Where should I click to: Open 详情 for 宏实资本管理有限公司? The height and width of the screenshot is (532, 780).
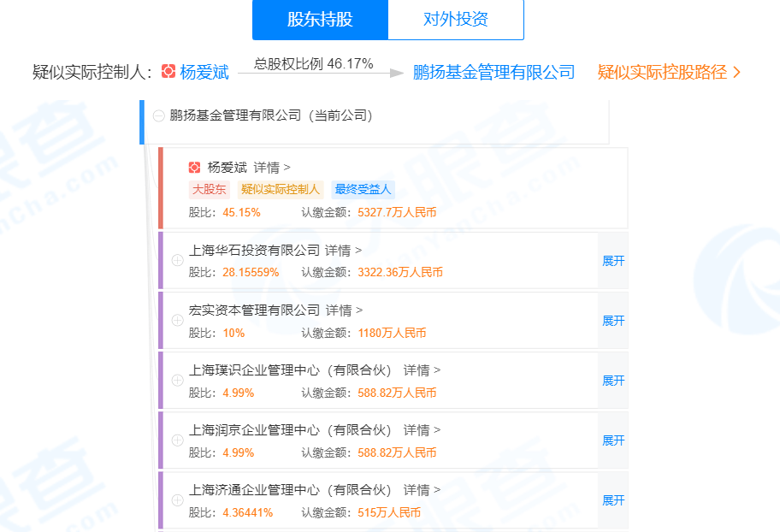click(344, 310)
